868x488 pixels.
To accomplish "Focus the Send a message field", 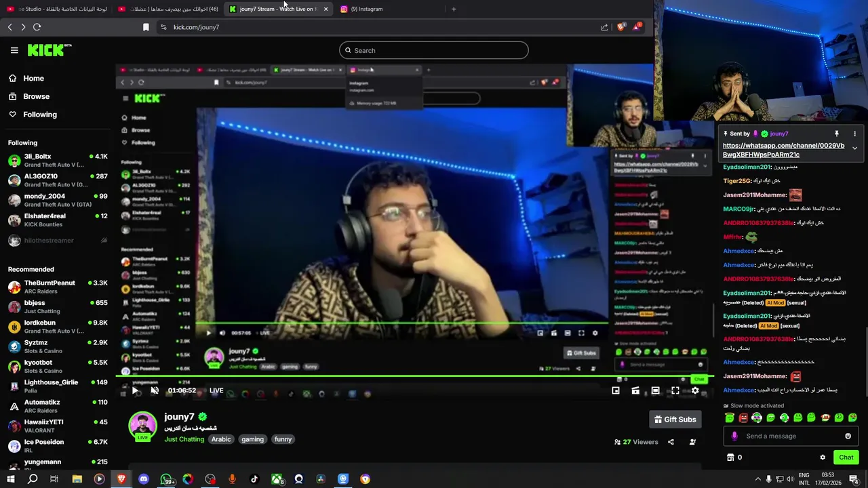I will (791, 436).
